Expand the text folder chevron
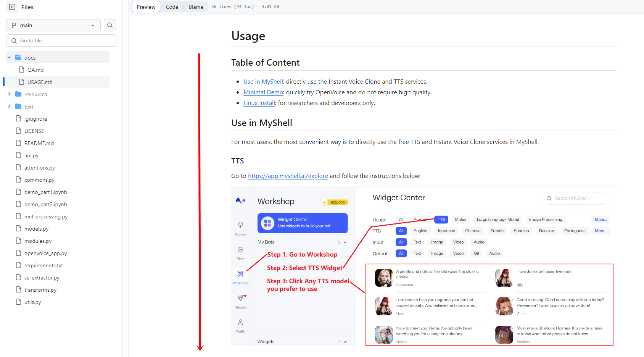 tap(9, 107)
